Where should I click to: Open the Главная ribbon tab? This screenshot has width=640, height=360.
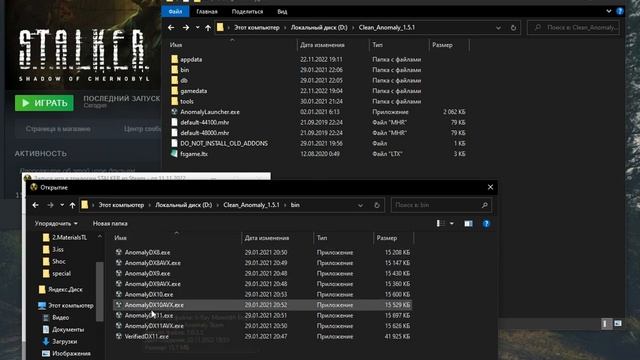pyautogui.click(x=207, y=11)
